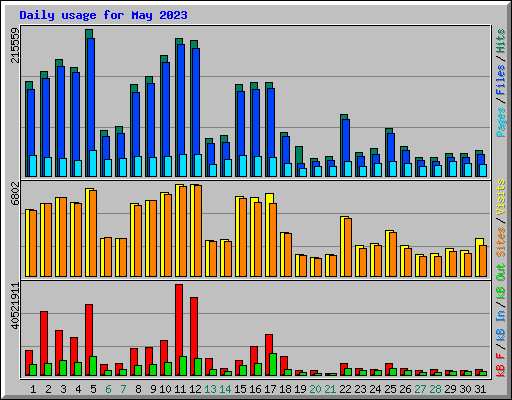Select day 17 on the x-axis
Viewport: 512px width, 400px height.
click(x=270, y=389)
